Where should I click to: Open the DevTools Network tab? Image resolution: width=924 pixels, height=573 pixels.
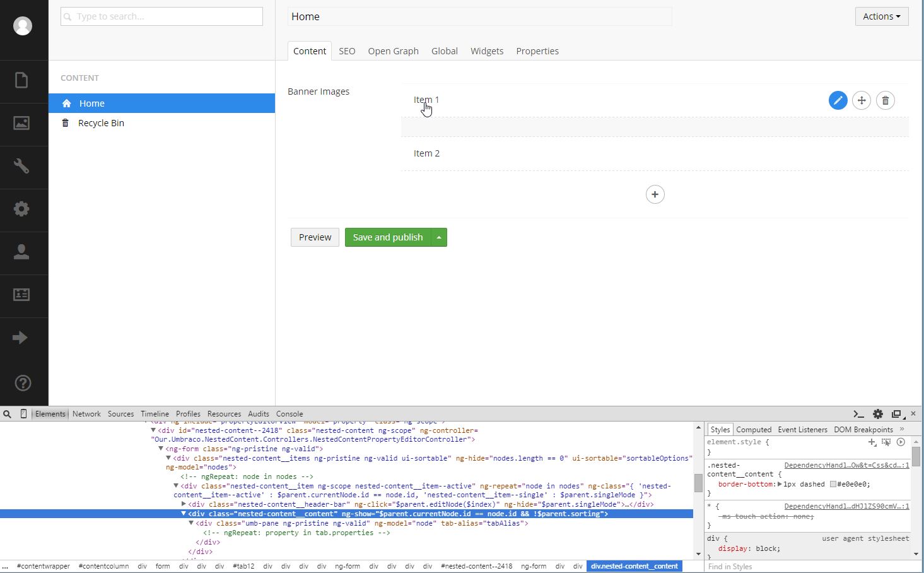coord(86,414)
